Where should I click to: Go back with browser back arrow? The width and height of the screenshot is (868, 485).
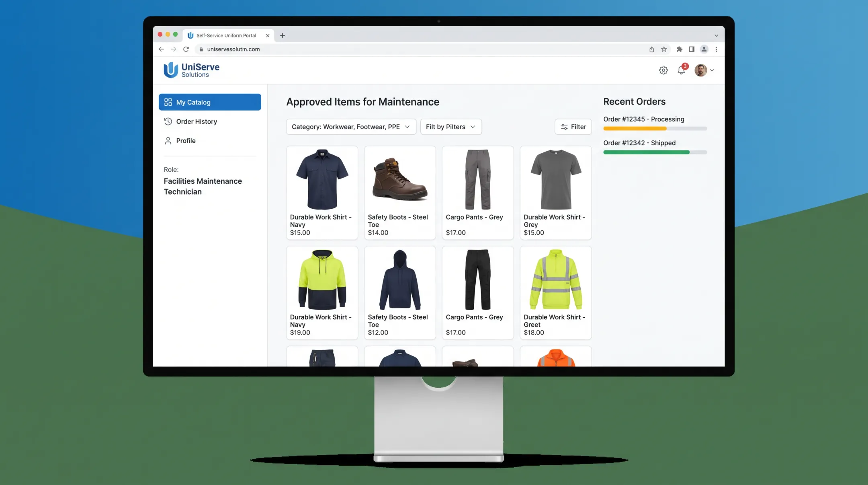pyautogui.click(x=161, y=49)
